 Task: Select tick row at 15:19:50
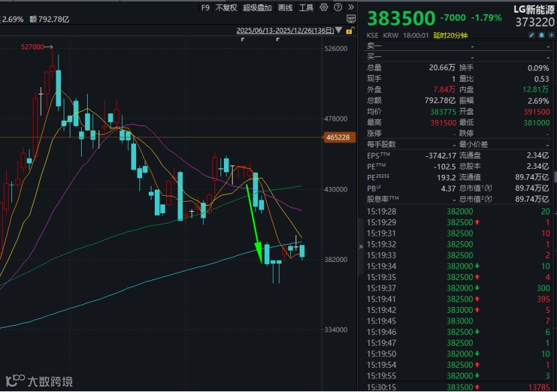[458, 354]
